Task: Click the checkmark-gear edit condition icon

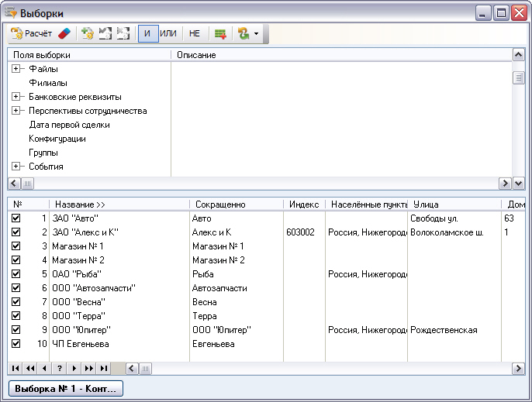Action: click(x=105, y=33)
